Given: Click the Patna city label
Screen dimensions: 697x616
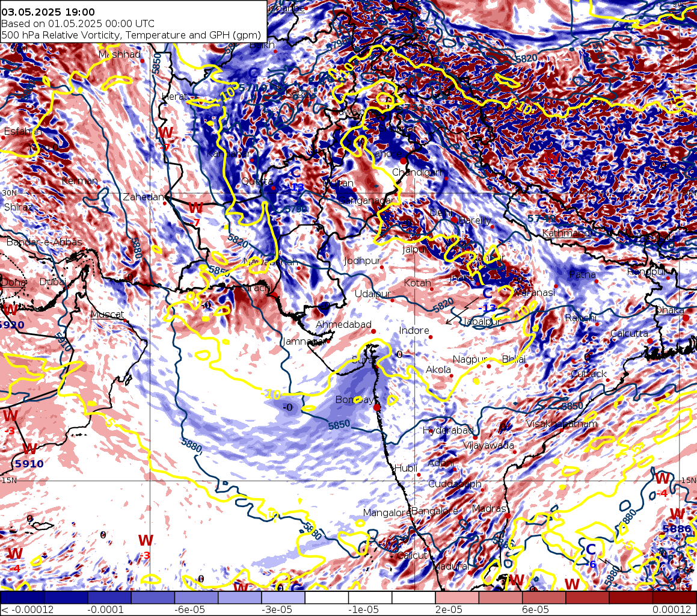Looking at the screenshot, I should point(582,275).
